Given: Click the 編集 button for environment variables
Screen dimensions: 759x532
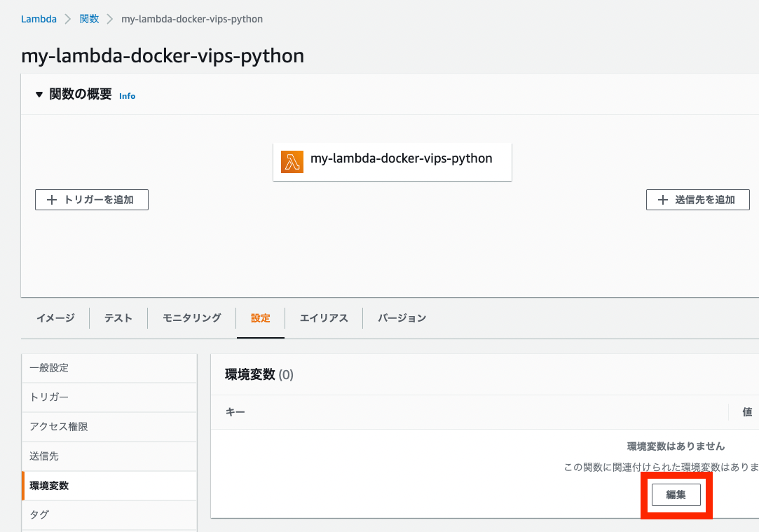Looking at the screenshot, I should pyautogui.click(x=676, y=495).
